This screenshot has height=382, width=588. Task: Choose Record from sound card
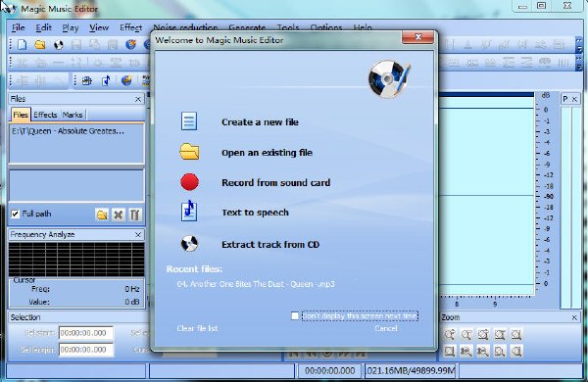[x=276, y=182]
